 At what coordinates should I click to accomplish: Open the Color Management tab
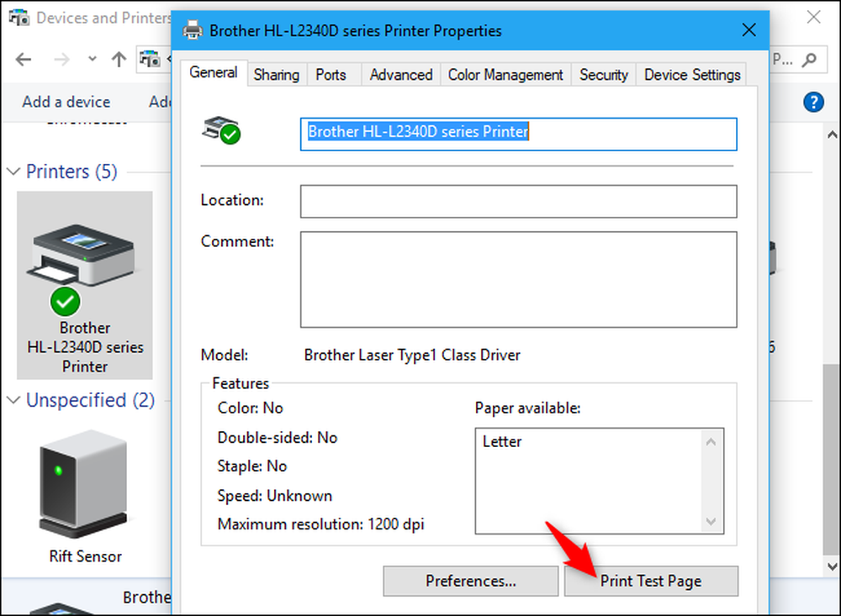click(505, 75)
